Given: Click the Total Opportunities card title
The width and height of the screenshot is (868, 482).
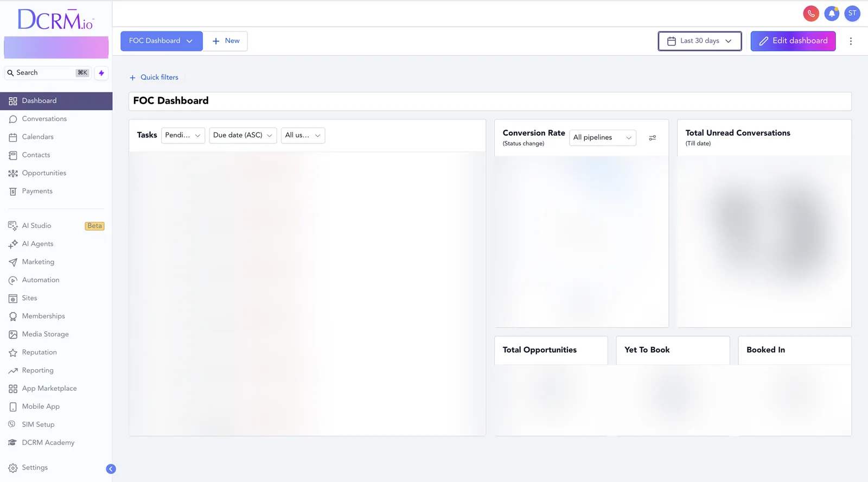Looking at the screenshot, I should pyautogui.click(x=540, y=350).
